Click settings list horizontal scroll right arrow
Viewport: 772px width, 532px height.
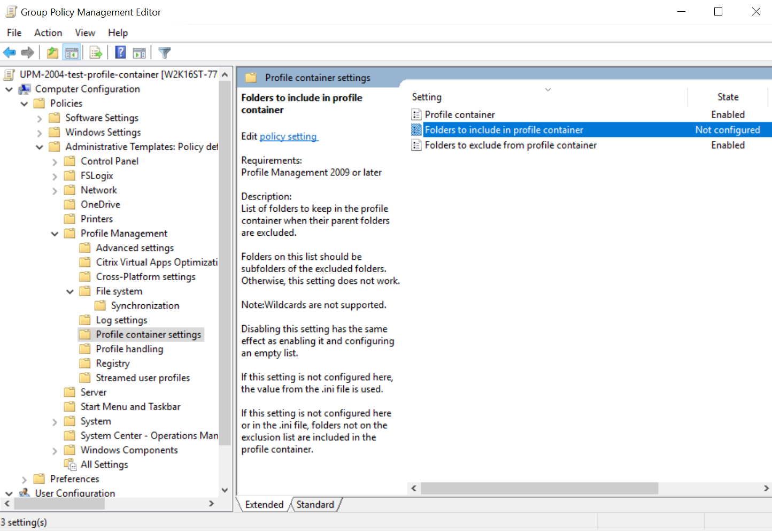[x=766, y=488]
